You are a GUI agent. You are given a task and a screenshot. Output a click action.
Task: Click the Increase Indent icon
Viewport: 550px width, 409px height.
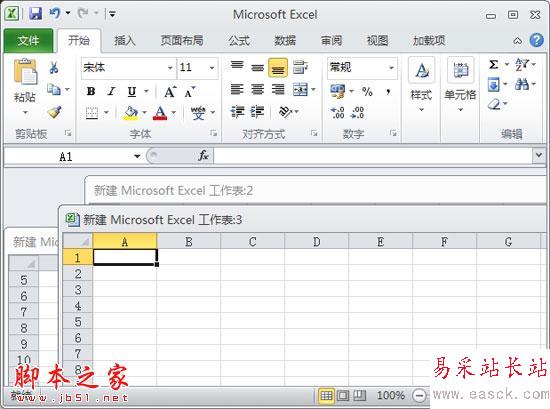[257, 112]
